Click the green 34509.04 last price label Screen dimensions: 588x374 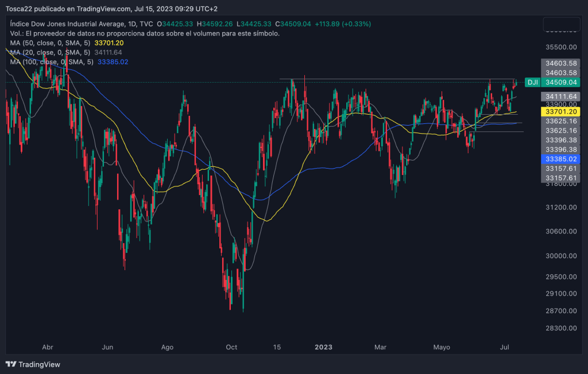click(x=560, y=83)
